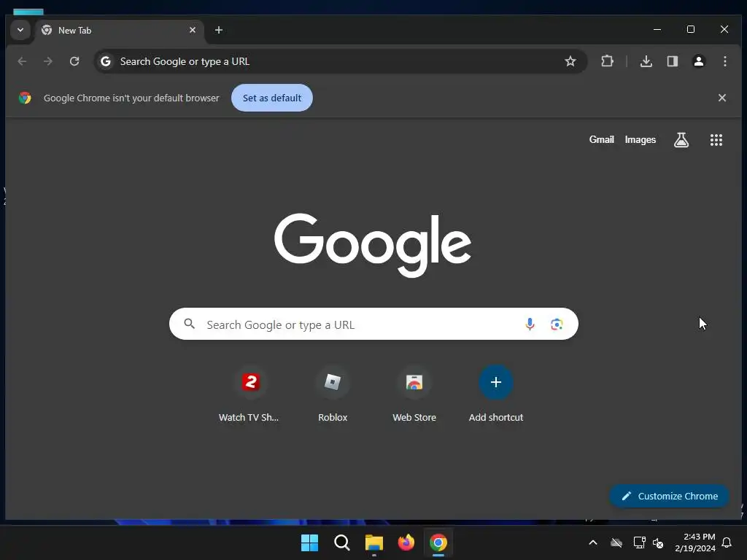The width and height of the screenshot is (747, 560).
Task: Search by image with Lens icon
Action: coord(557,324)
